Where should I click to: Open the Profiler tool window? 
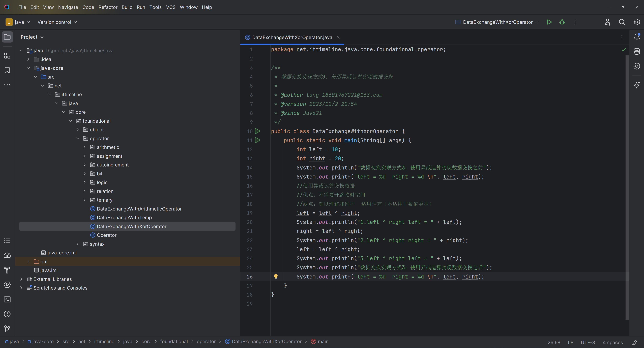(x=7, y=255)
